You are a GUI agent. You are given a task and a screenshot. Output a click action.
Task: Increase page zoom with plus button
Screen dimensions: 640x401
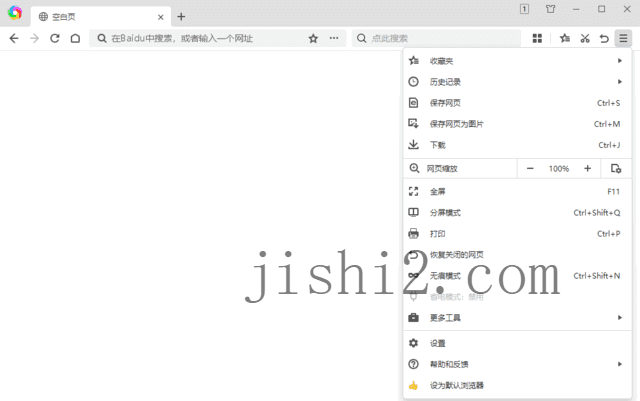click(x=587, y=168)
